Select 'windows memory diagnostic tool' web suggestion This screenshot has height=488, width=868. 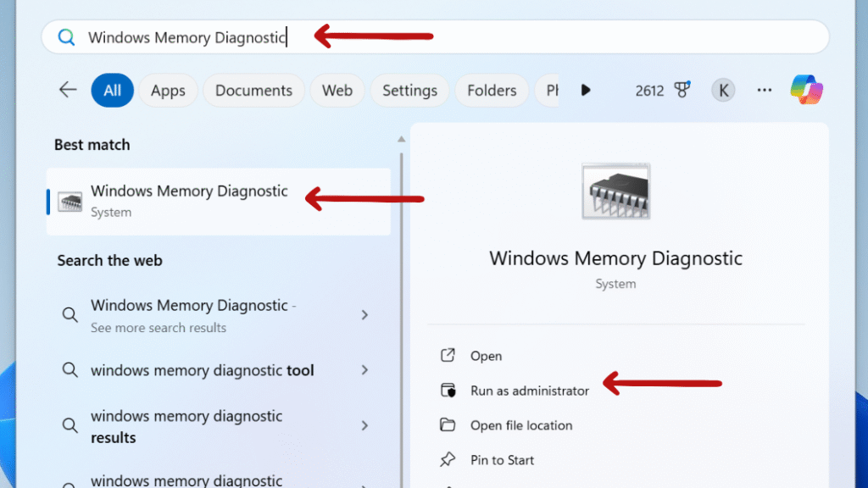[x=202, y=370]
